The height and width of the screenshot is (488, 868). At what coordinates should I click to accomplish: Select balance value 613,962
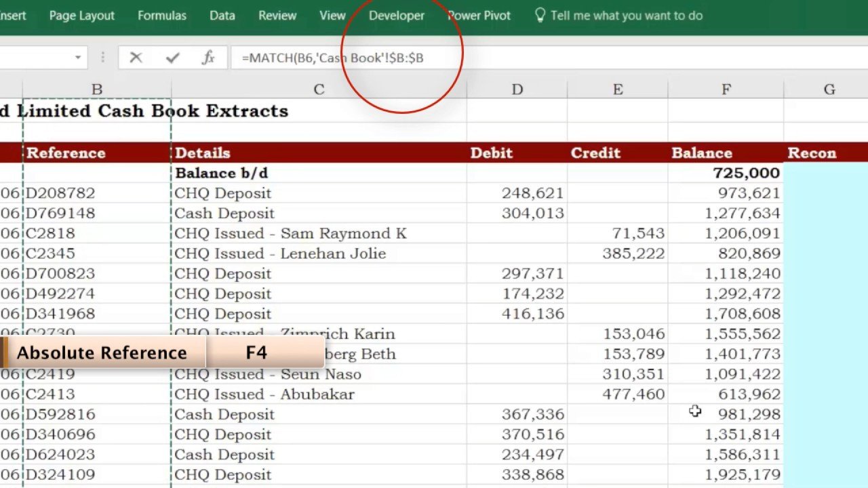coord(726,394)
